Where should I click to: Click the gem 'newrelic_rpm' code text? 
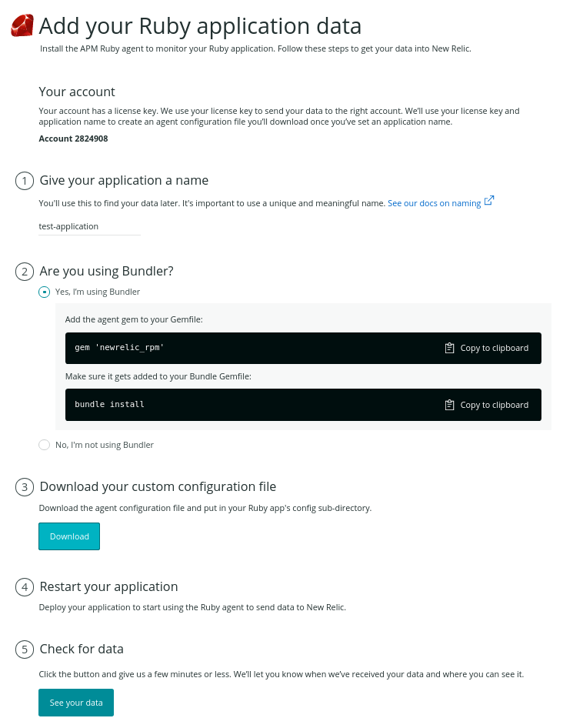(x=119, y=348)
